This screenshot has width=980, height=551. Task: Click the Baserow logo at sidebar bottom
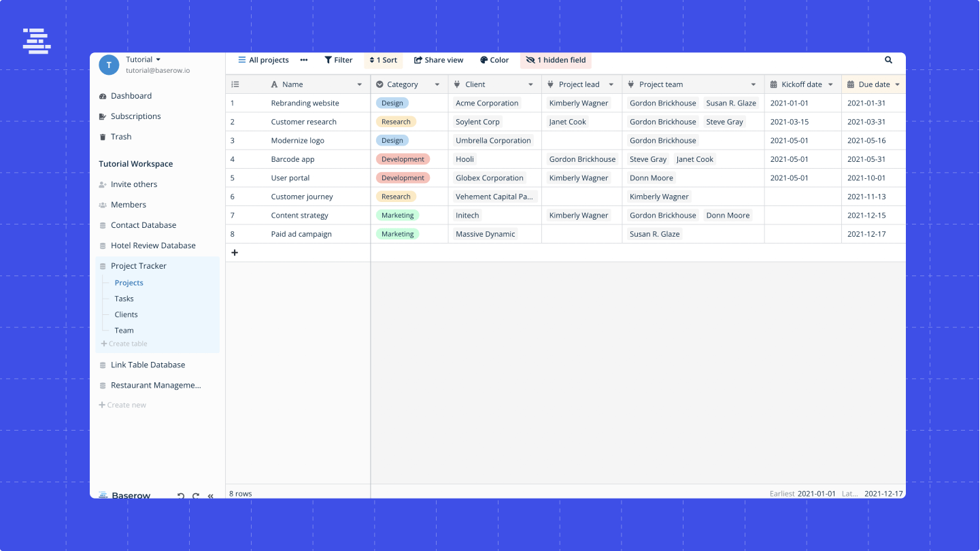click(124, 495)
